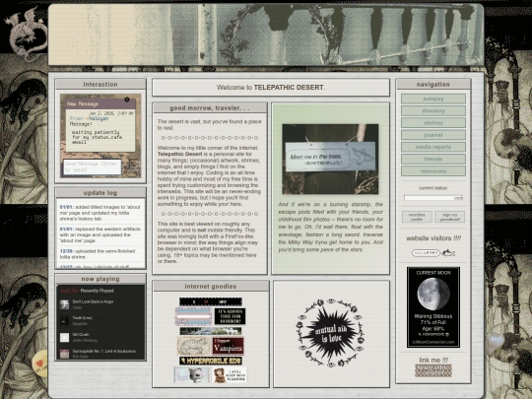Click the 'interaction' panel header
This screenshot has width=532, height=399.
point(100,84)
